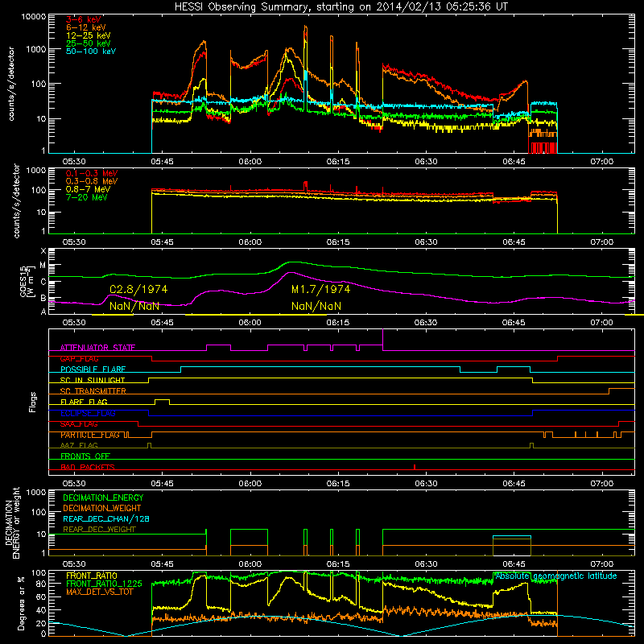Click the MAX_DET_VS_TOT legend label
644x644 pixels.
click(99, 592)
